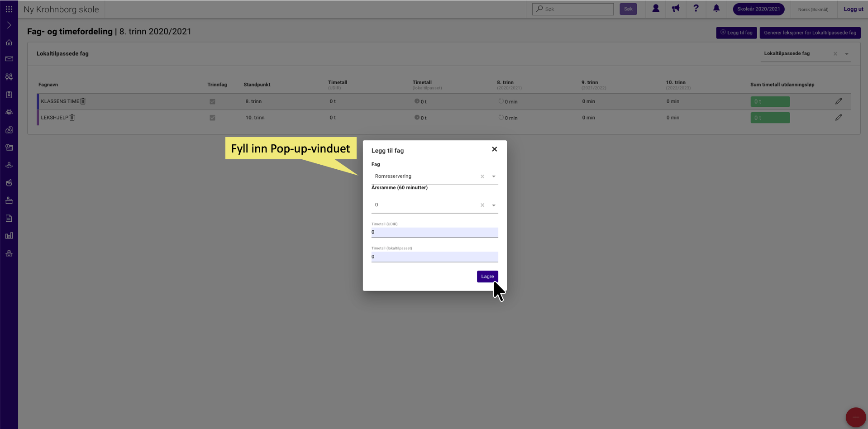868x429 pixels.
Task: Open the ID badge icon in sidebar
Action: 9,95
